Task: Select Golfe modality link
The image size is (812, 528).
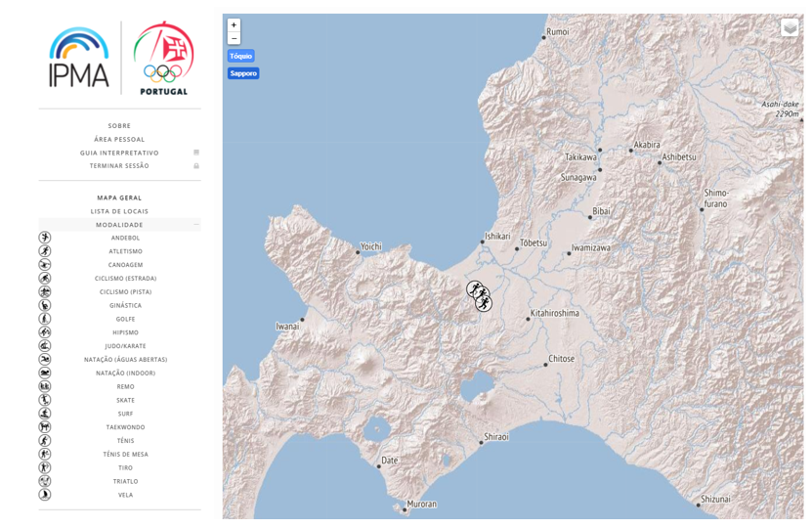Action: (x=126, y=319)
